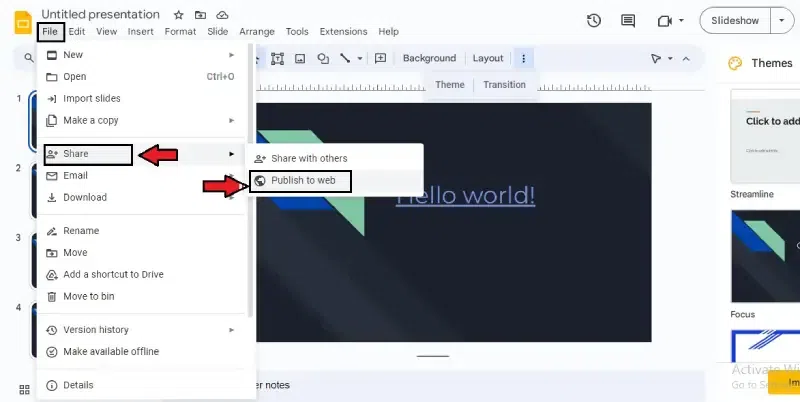
Task: Click the Layout button
Action: click(488, 58)
